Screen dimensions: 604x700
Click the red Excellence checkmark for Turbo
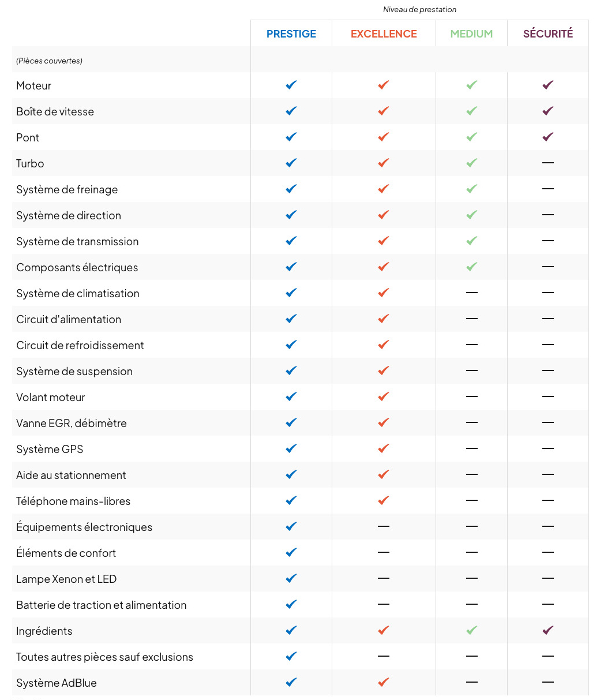384,163
